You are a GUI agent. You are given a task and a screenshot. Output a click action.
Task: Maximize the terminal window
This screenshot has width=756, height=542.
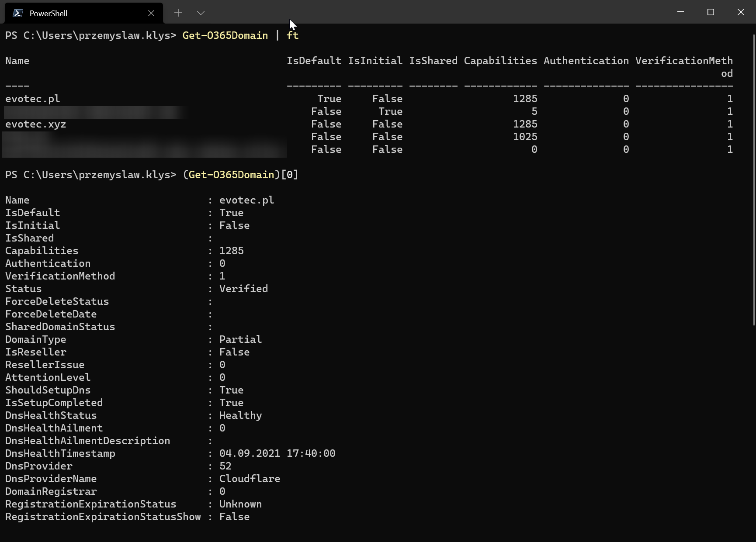click(x=711, y=12)
